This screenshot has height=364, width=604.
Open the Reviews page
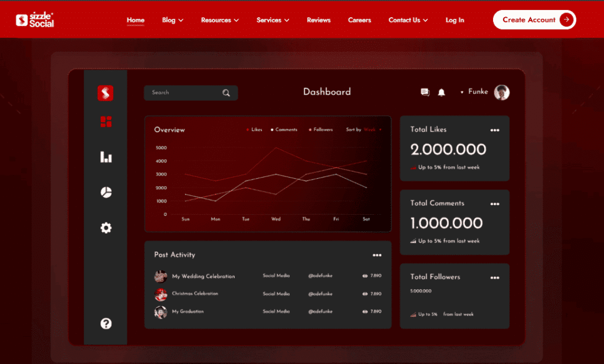point(319,20)
